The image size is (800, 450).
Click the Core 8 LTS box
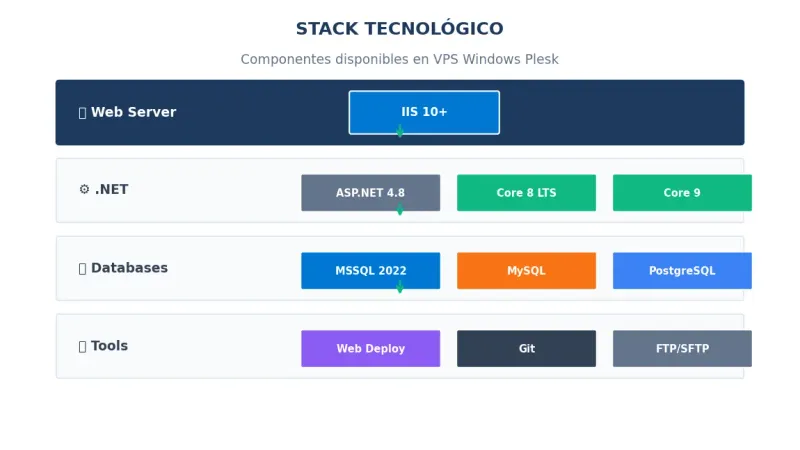pos(526,193)
